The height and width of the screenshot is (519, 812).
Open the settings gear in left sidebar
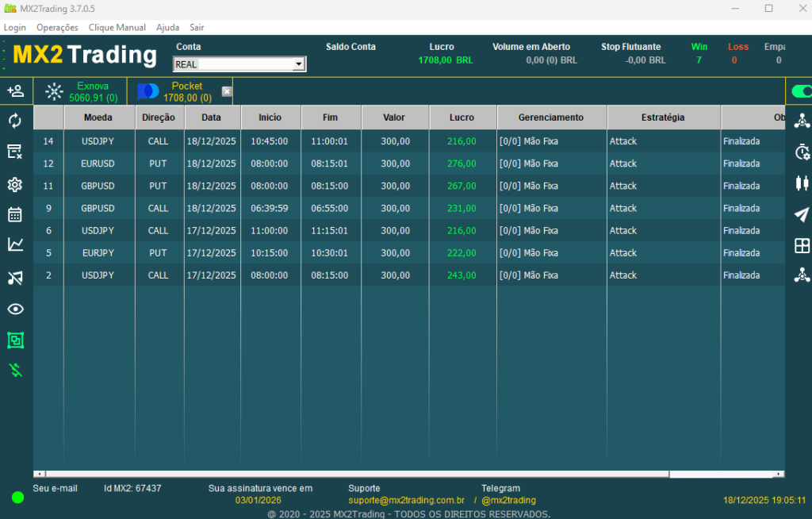pyautogui.click(x=15, y=185)
